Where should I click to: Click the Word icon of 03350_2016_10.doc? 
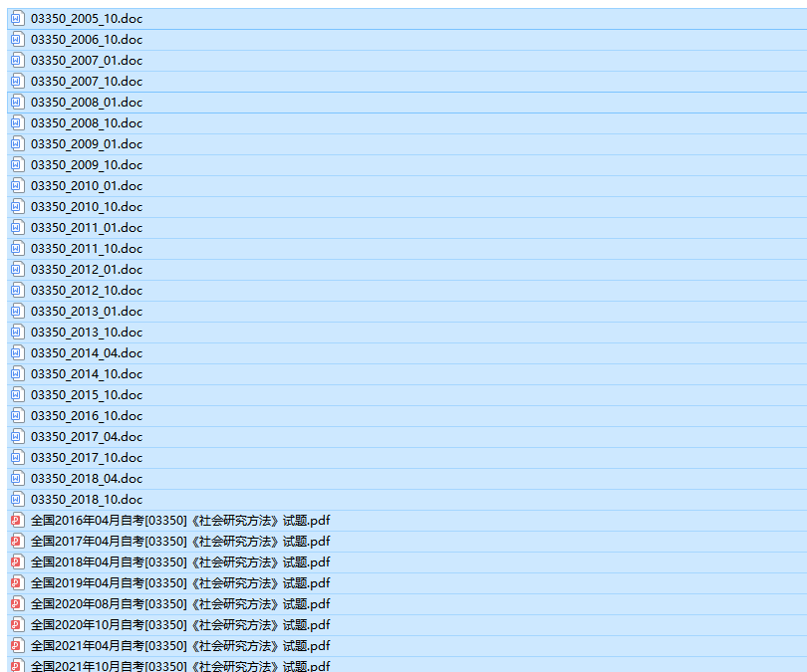click(x=18, y=416)
